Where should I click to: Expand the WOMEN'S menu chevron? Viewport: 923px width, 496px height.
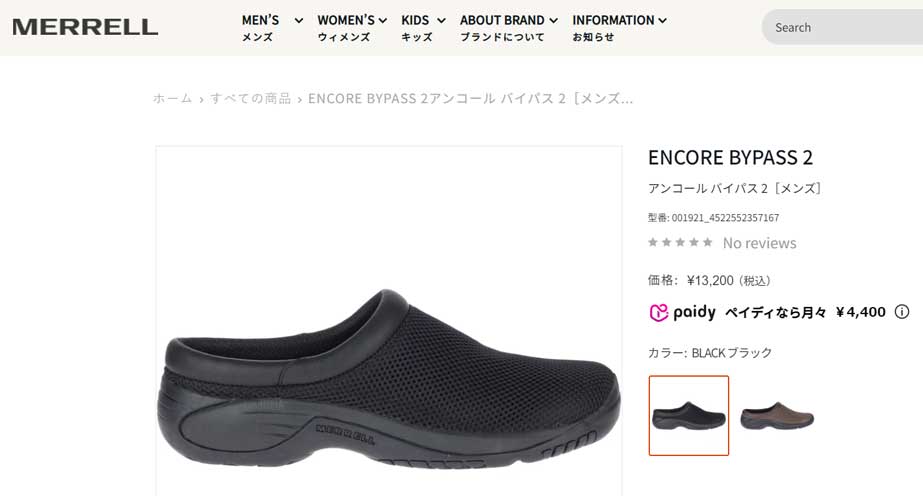(383, 21)
